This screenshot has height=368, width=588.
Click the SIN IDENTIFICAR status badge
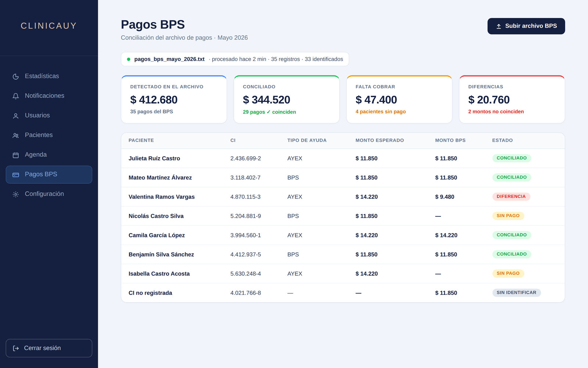[516, 293]
